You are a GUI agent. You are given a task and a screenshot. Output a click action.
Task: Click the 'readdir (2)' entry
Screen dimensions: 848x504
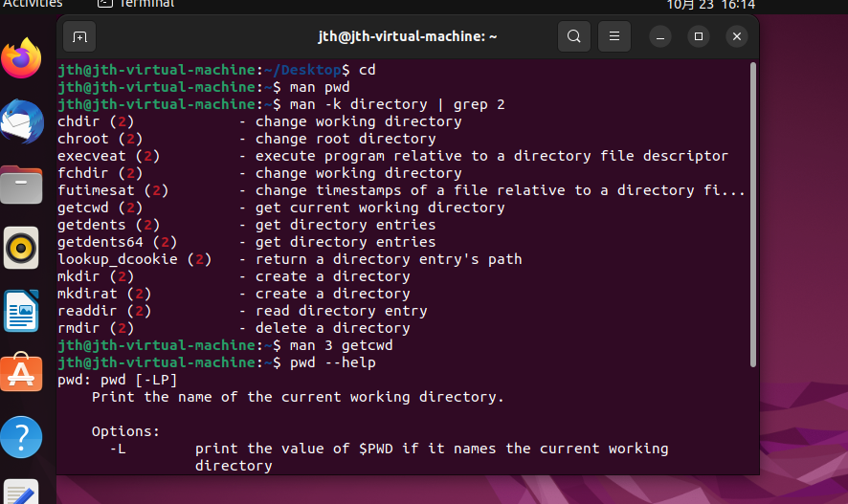(104, 311)
